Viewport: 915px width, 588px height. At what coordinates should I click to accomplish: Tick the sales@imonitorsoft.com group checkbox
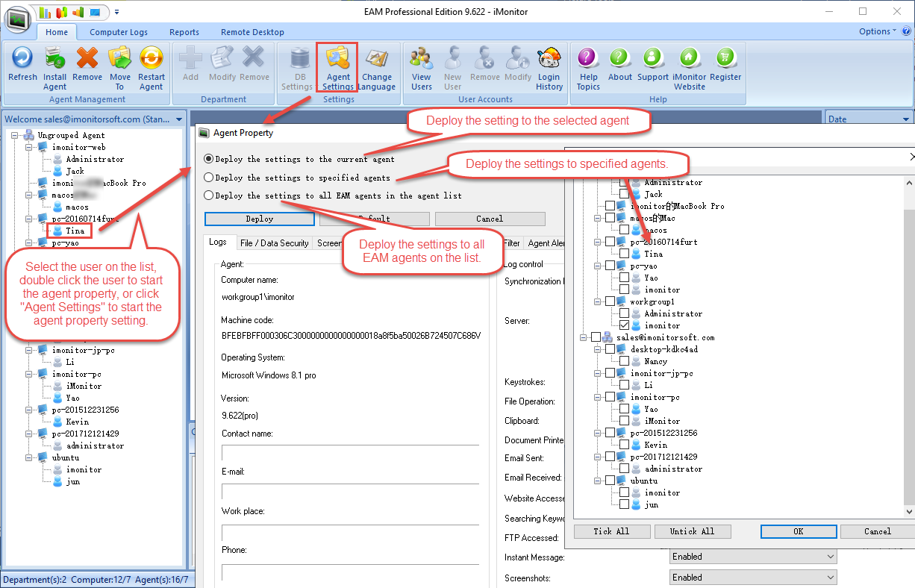[x=596, y=337]
